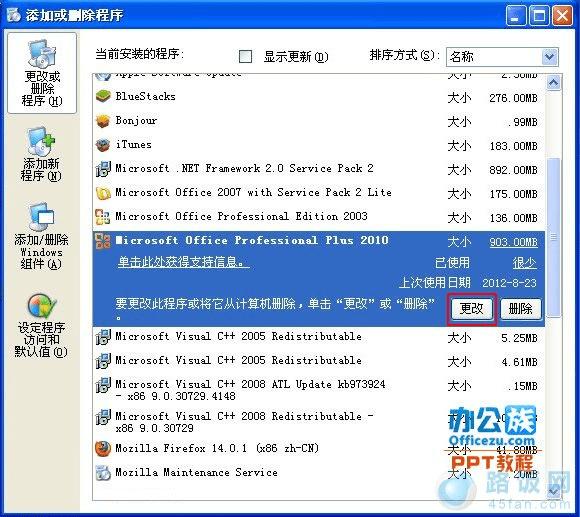Click the 很少 usage frequency link

pyautogui.click(x=525, y=263)
